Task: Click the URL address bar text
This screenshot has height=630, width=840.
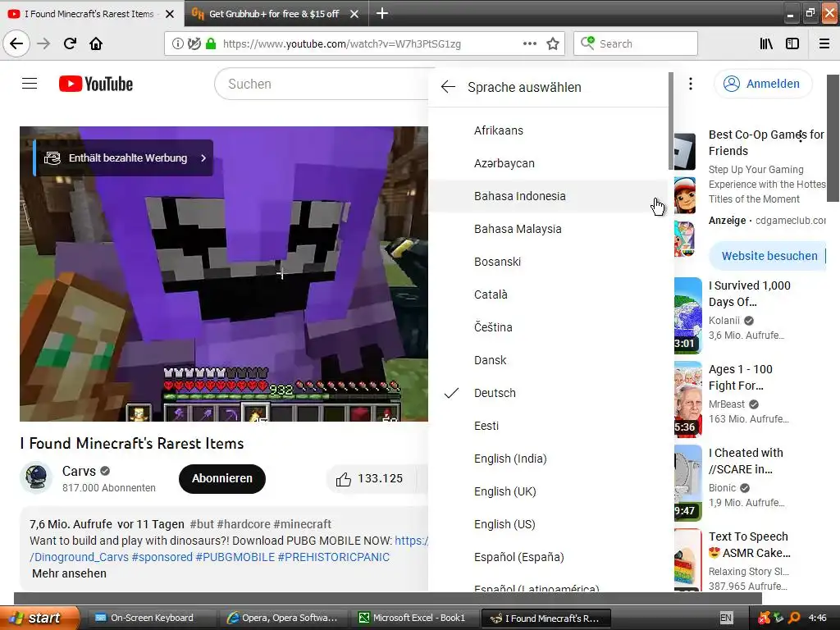Action: 342,44
